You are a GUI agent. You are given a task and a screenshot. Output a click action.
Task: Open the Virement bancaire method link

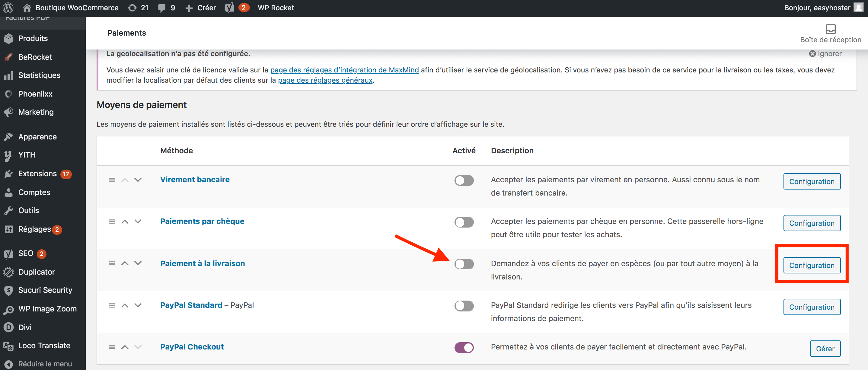195,180
